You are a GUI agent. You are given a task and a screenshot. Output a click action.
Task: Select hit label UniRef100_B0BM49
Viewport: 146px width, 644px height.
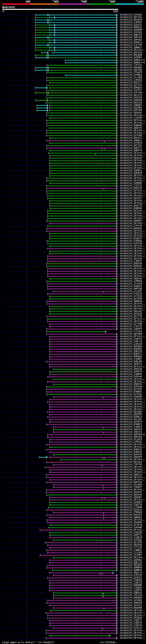(131, 208)
